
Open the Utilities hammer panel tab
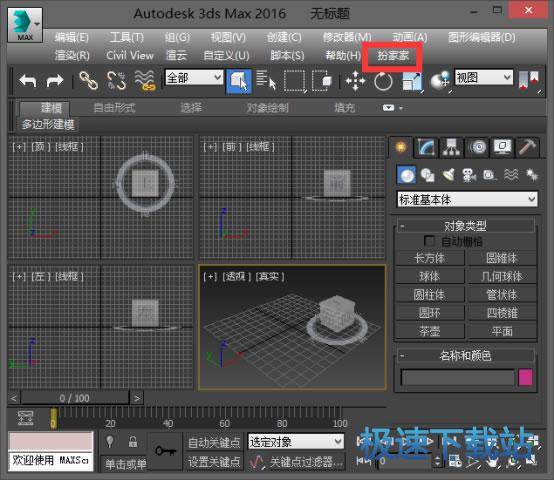[527, 147]
